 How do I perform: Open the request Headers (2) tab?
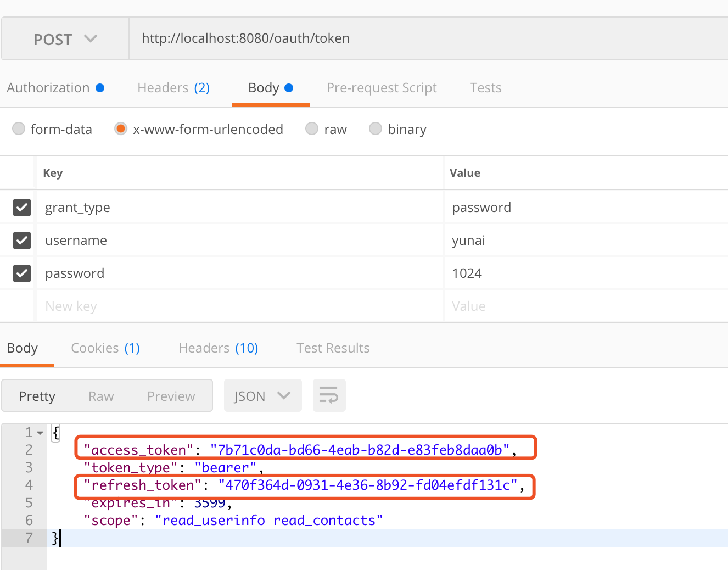click(x=173, y=88)
